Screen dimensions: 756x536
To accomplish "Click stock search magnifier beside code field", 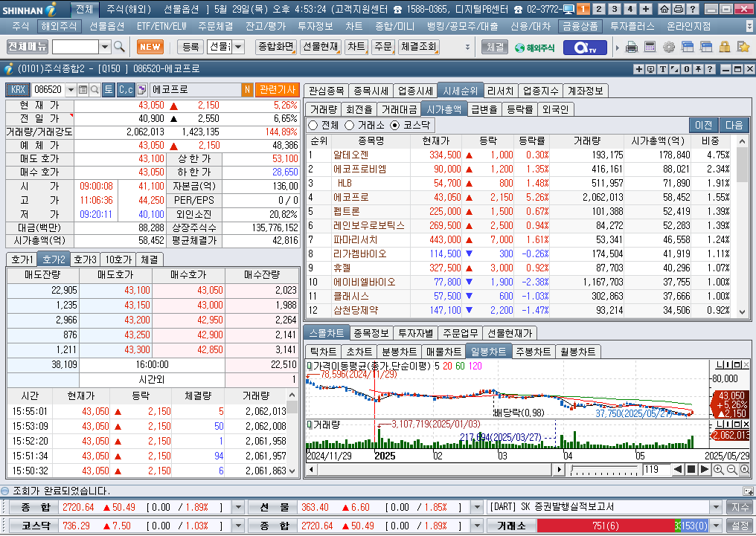I will pyautogui.click(x=95, y=89).
